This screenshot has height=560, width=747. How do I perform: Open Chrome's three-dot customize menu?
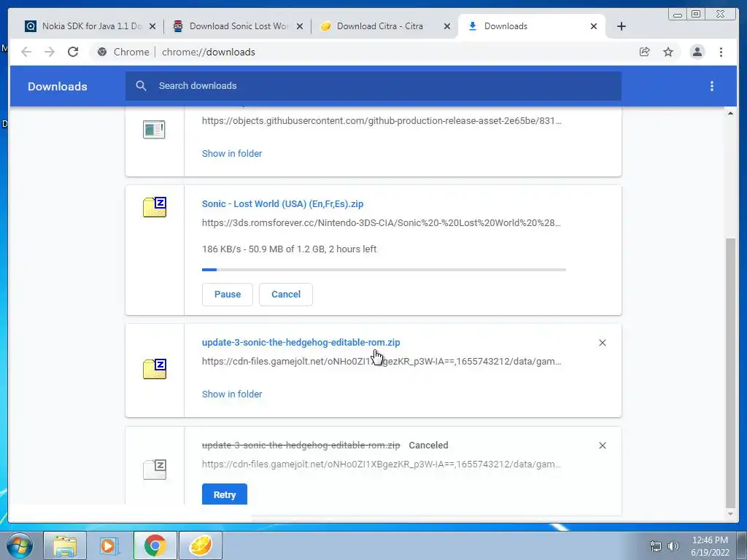721,52
